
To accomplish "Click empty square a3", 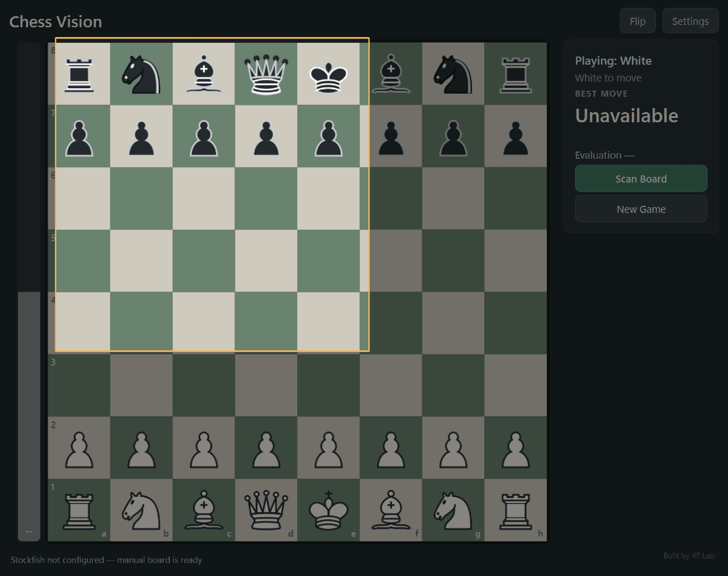I will [79, 385].
